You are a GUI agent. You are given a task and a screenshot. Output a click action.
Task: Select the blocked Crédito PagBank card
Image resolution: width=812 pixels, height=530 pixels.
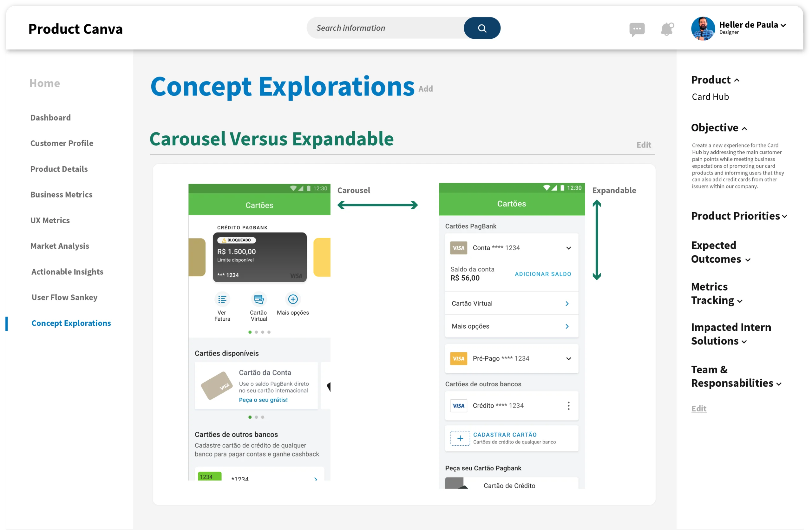pyautogui.click(x=260, y=257)
